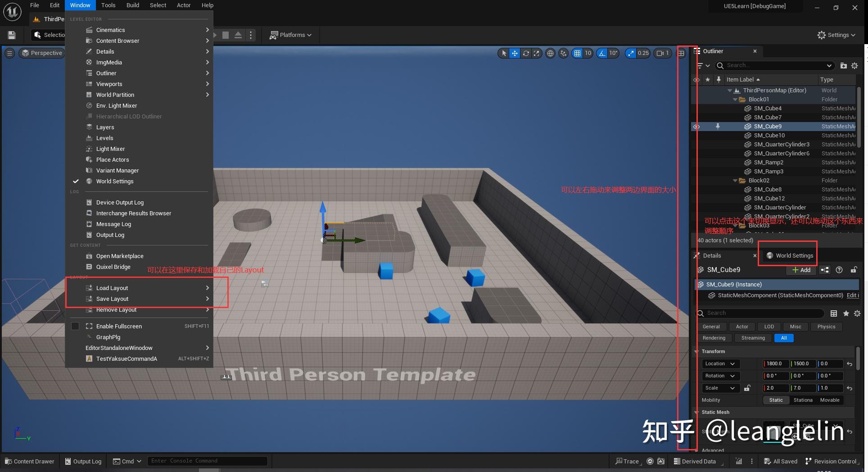Switch to the Rotate tool
This screenshot has height=472, width=868.
click(x=526, y=53)
